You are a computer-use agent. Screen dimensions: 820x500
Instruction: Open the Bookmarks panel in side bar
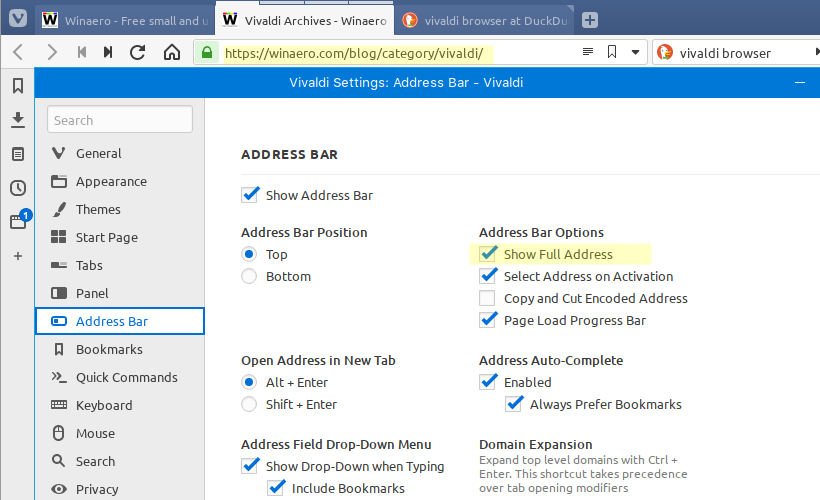pyautogui.click(x=18, y=85)
